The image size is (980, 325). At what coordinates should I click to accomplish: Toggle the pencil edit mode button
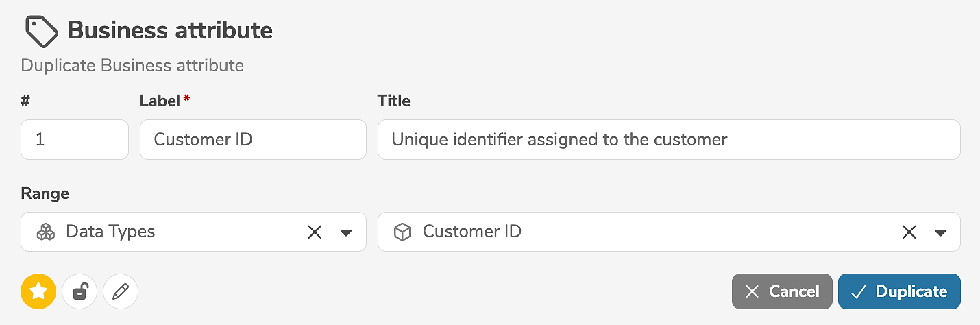[121, 292]
